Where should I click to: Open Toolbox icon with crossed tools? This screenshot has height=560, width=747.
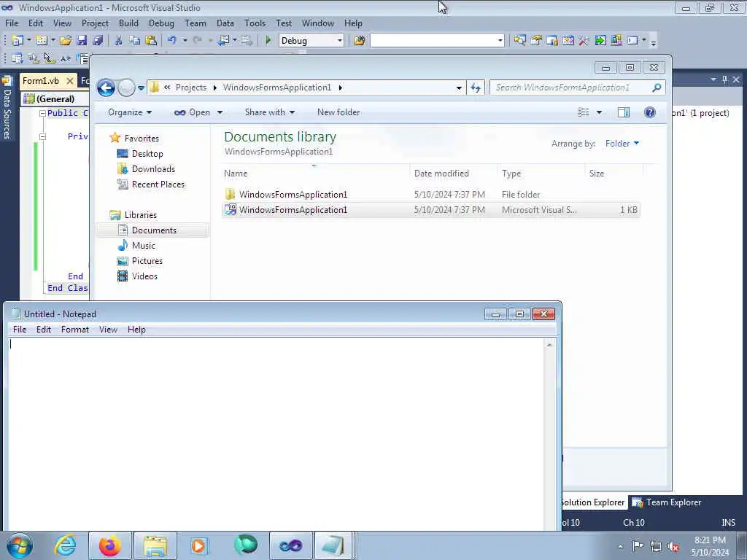[x=584, y=41]
